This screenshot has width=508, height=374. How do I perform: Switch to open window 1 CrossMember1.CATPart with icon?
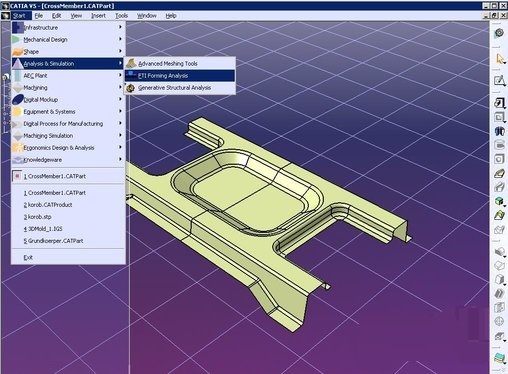point(68,176)
